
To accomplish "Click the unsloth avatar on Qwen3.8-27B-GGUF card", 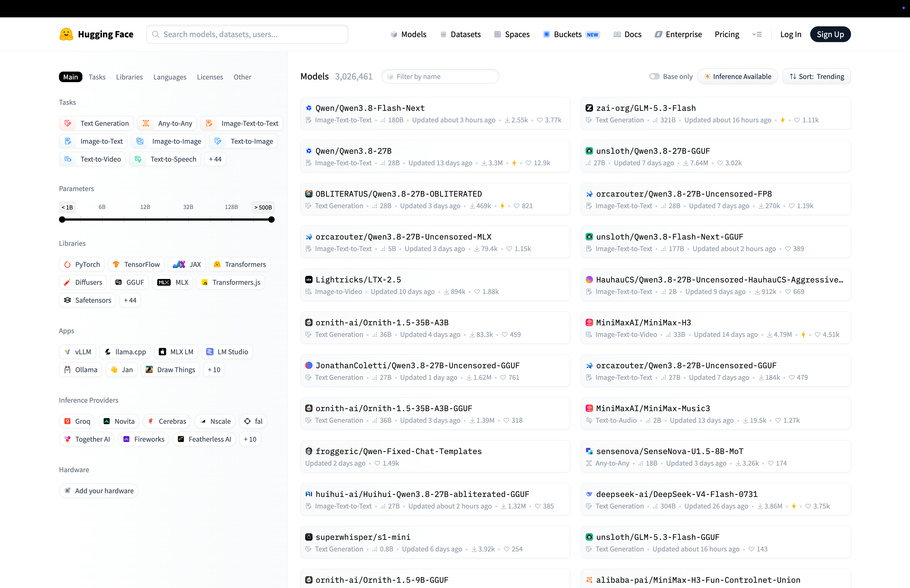I will 589,151.
